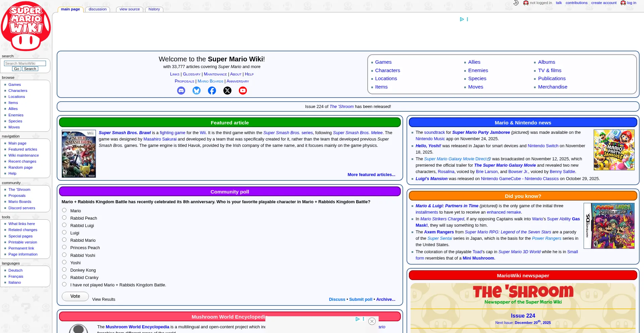Open the Mario Party Jamboree news image
The image size is (644, 333).
(x=614, y=150)
